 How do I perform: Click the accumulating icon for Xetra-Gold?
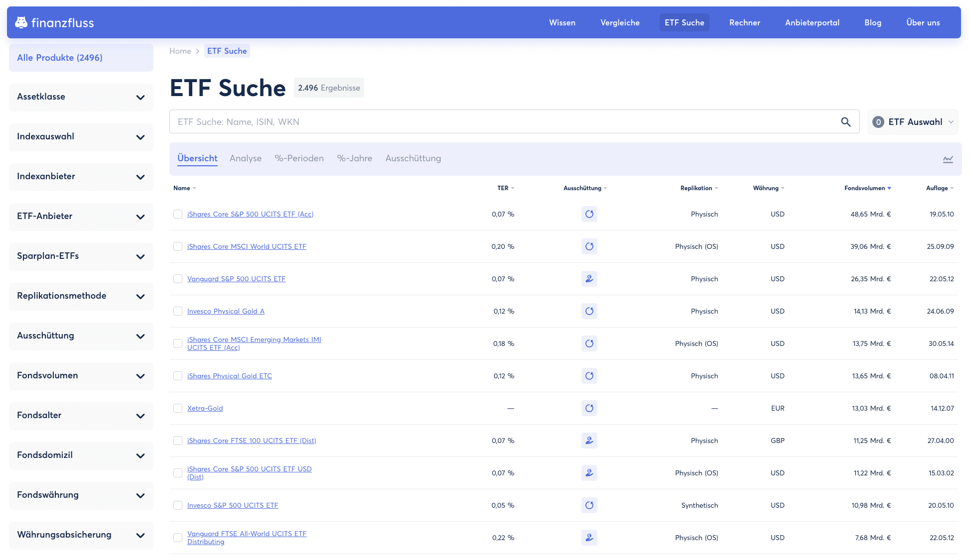coord(589,408)
